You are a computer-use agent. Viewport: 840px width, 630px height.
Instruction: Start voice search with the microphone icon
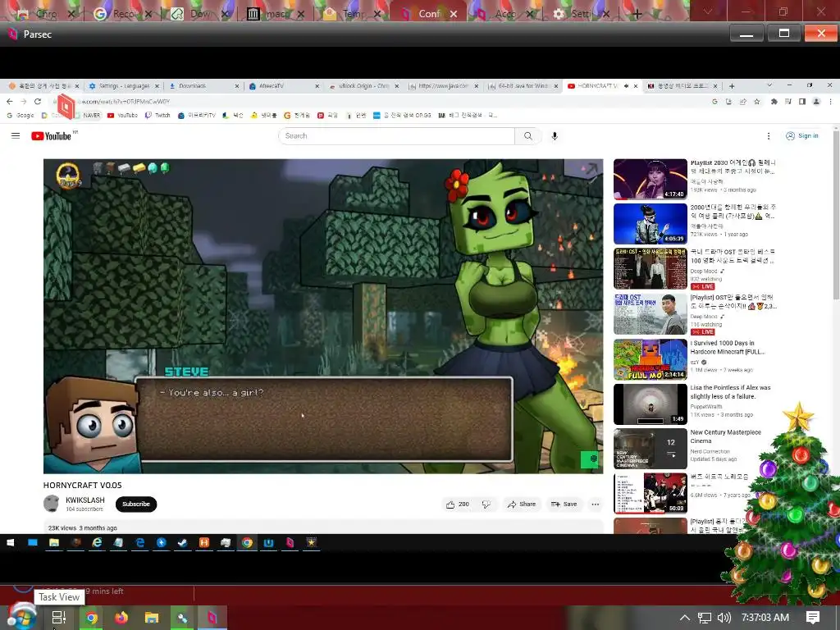[x=555, y=136]
